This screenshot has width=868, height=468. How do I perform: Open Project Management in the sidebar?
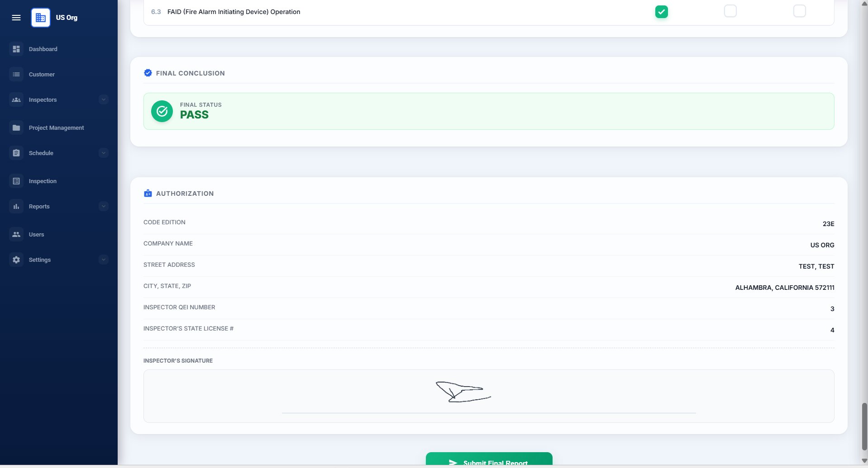pos(59,128)
